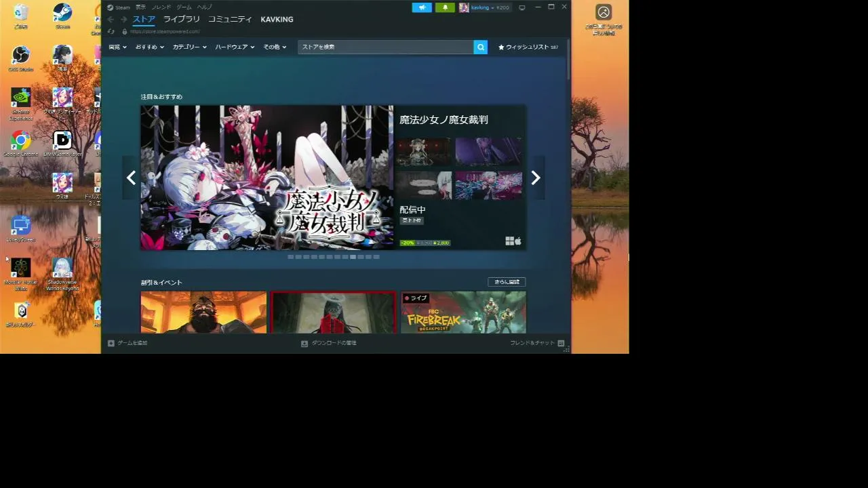Open the OBS Studio desktop icon

tap(21, 58)
